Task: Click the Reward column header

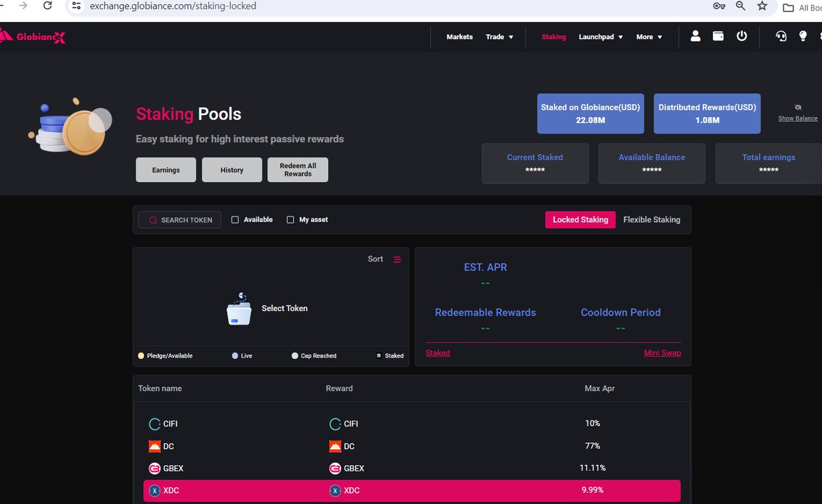Action: (339, 388)
